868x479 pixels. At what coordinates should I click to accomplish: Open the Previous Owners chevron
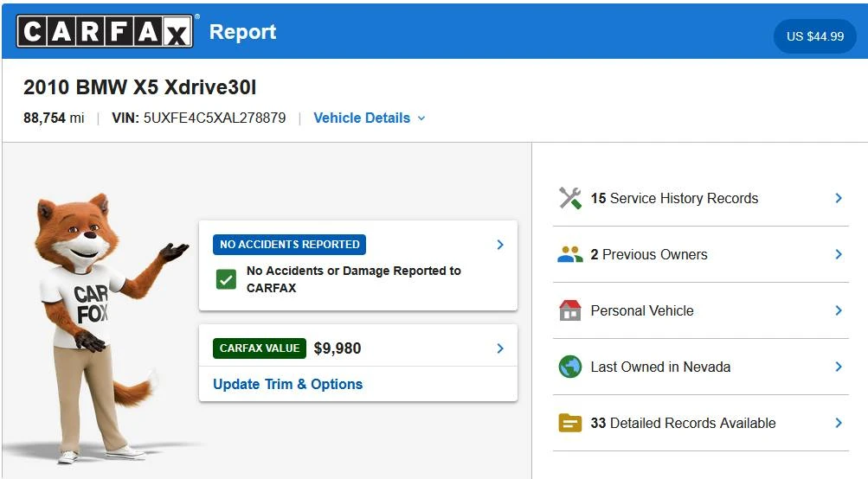pos(839,254)
